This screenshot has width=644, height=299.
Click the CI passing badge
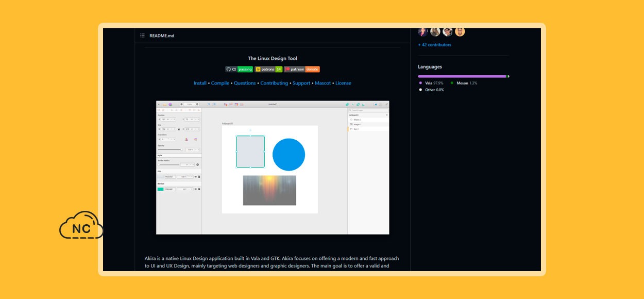239,69
